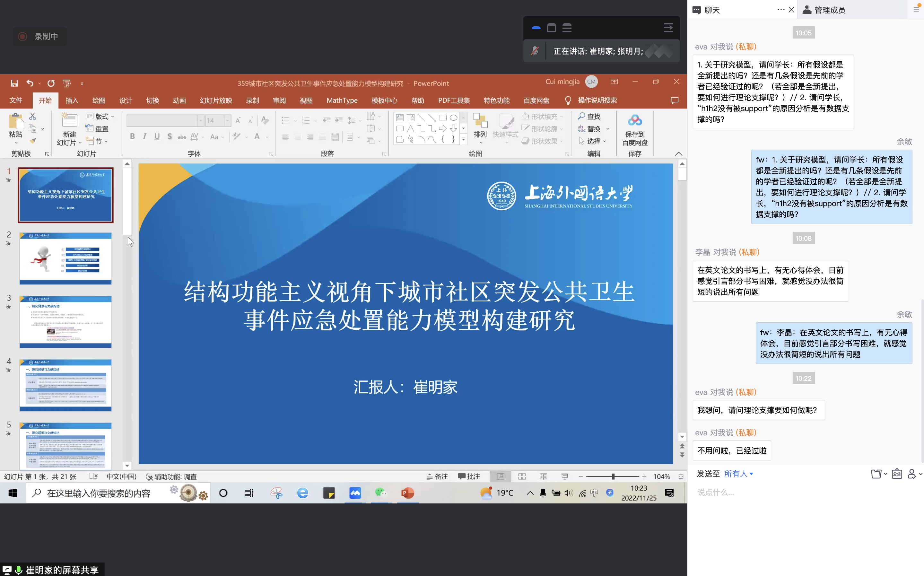Toggle Bold formatting button
Image resolution: width=924 pixels, height=576 pixels.
click(132, 136)
